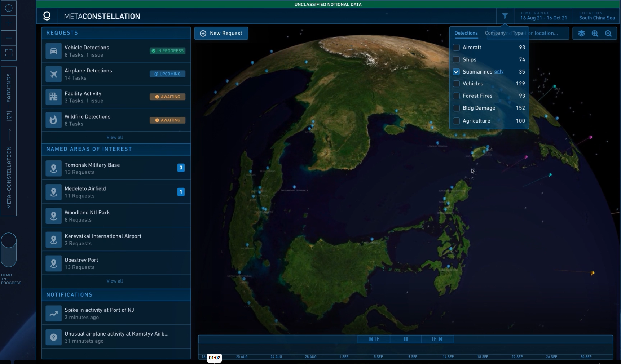Click the question mark icon for Komstyv notification
Viewport: 621px width, 364px height.
[53, 337]
